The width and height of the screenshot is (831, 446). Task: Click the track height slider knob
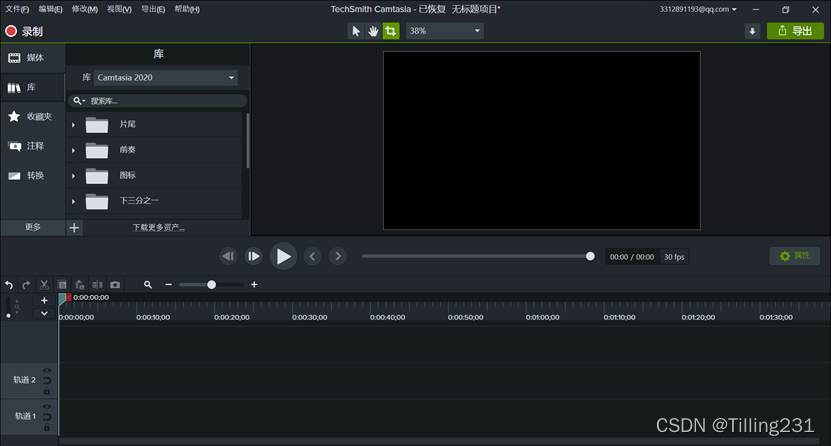pyautogui.click(x=8, y=316)
